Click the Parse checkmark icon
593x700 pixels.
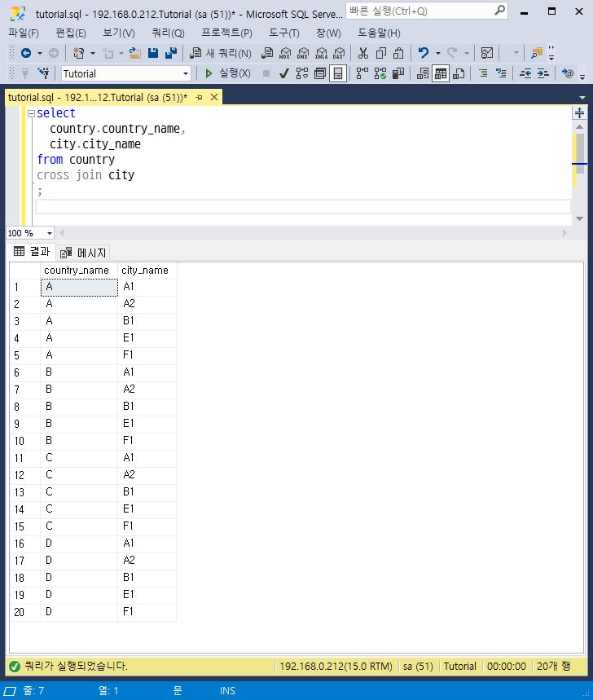click(283, 73)
